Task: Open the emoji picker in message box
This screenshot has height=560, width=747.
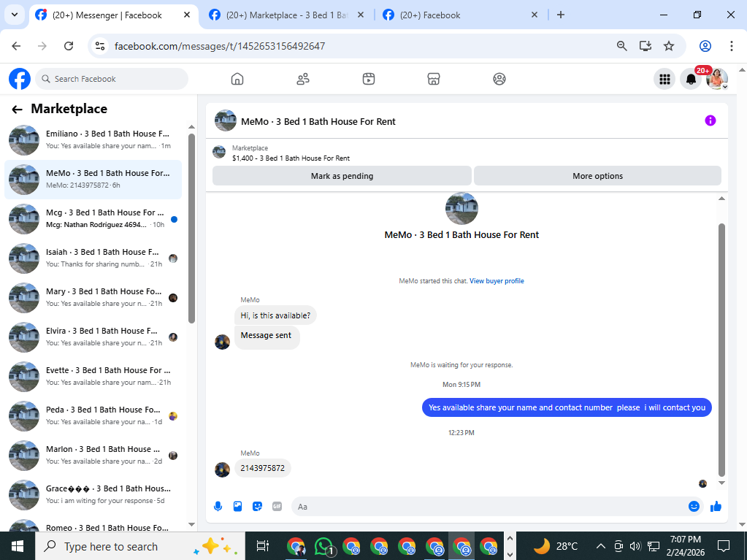Action: [694, 507]
